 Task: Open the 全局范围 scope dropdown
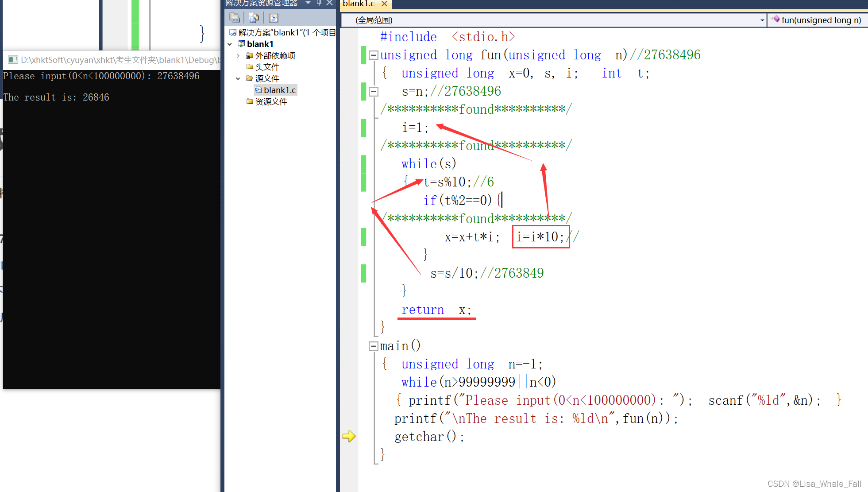tap(762, 20)
